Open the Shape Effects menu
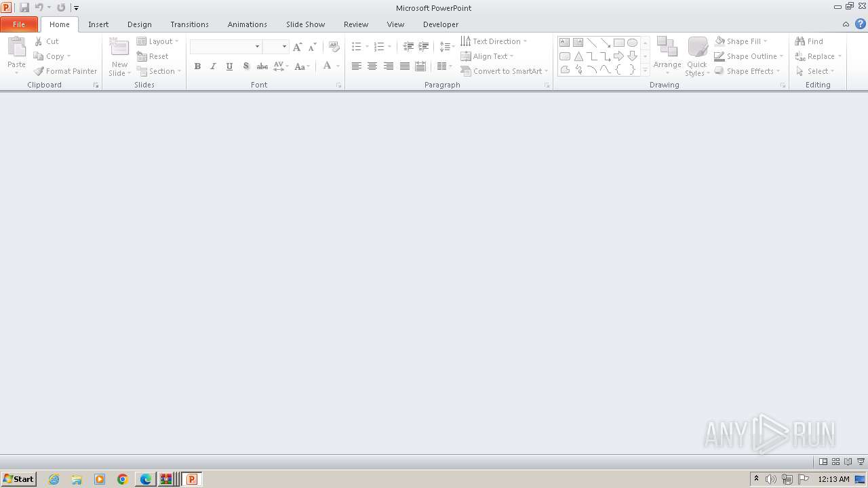 pos(747,71)
